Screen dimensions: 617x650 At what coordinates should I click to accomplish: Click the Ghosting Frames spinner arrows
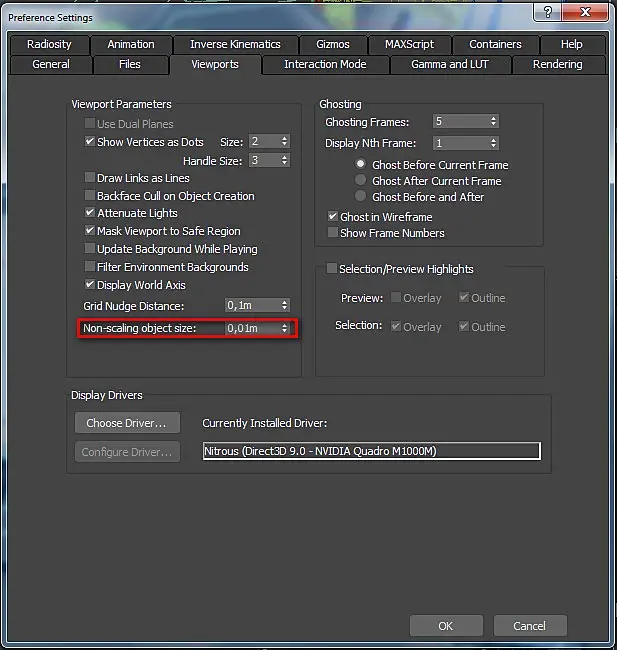pos(493,121)
